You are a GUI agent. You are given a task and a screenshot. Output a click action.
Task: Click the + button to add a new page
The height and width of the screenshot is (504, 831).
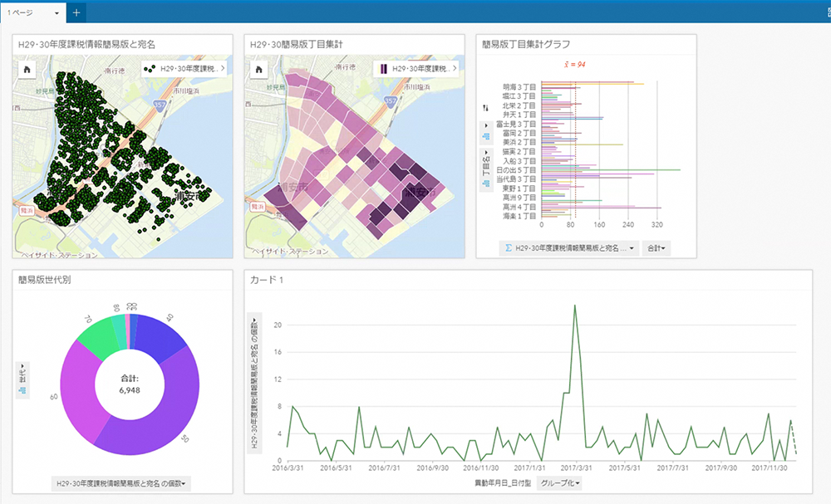click(75, 12)
